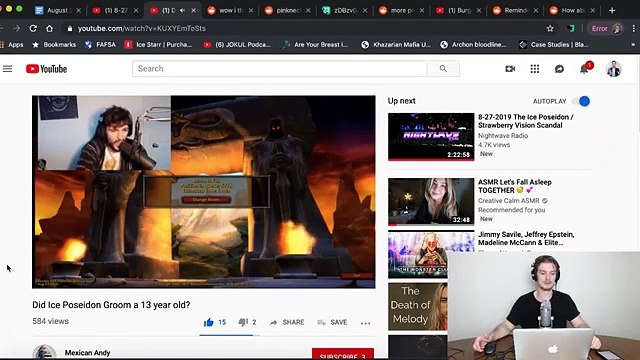Open the Khazarian Mafia bookmark
The width and height of the screenshot is (640, 360).
396,44
